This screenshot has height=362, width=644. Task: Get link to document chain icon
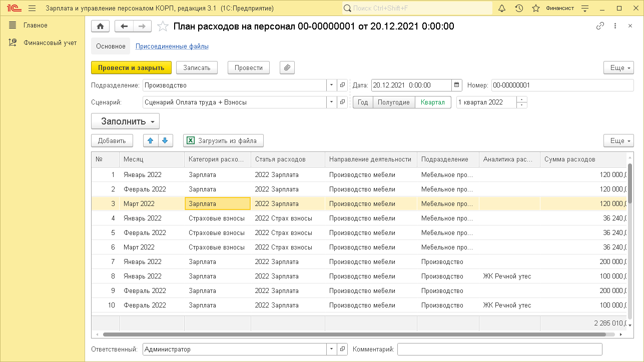tap(600, 26)
